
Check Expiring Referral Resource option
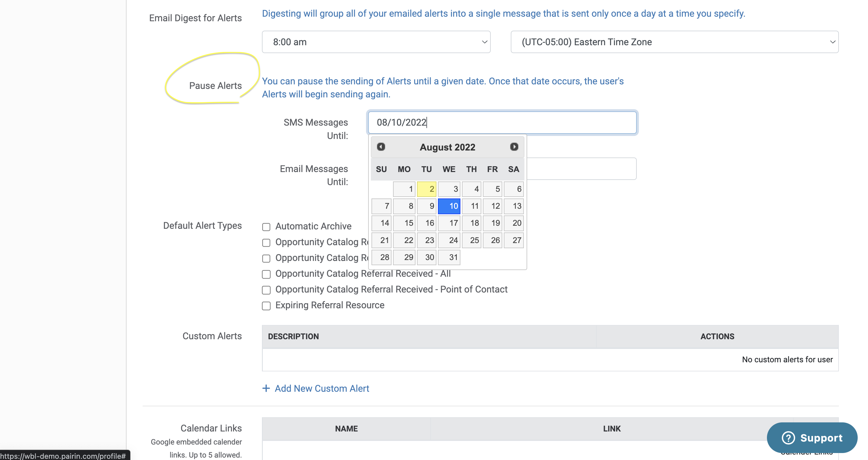[266, 306]
